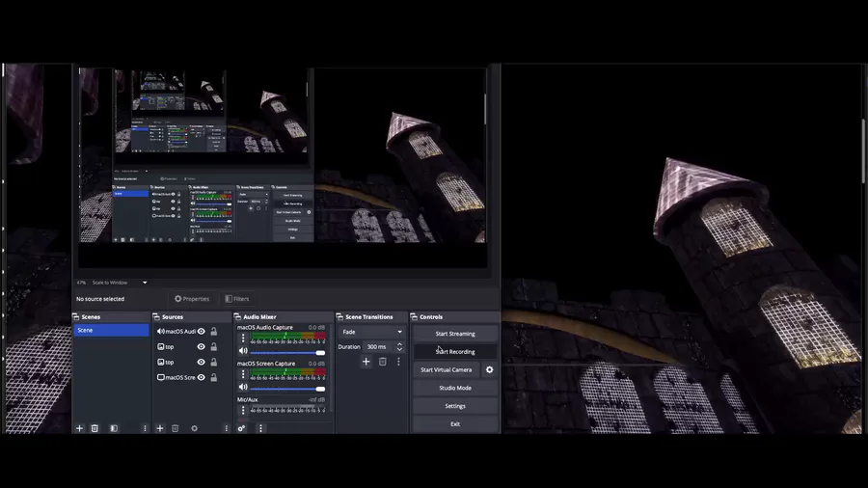Float the Sources dock using header icon
868x488 pixels.
click(156, 317)
